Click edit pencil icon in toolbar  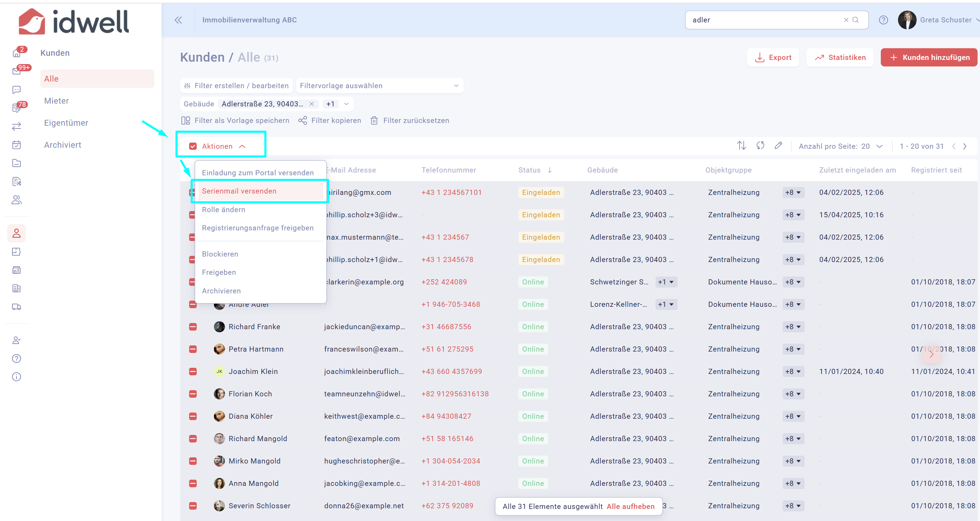point(778,146)
